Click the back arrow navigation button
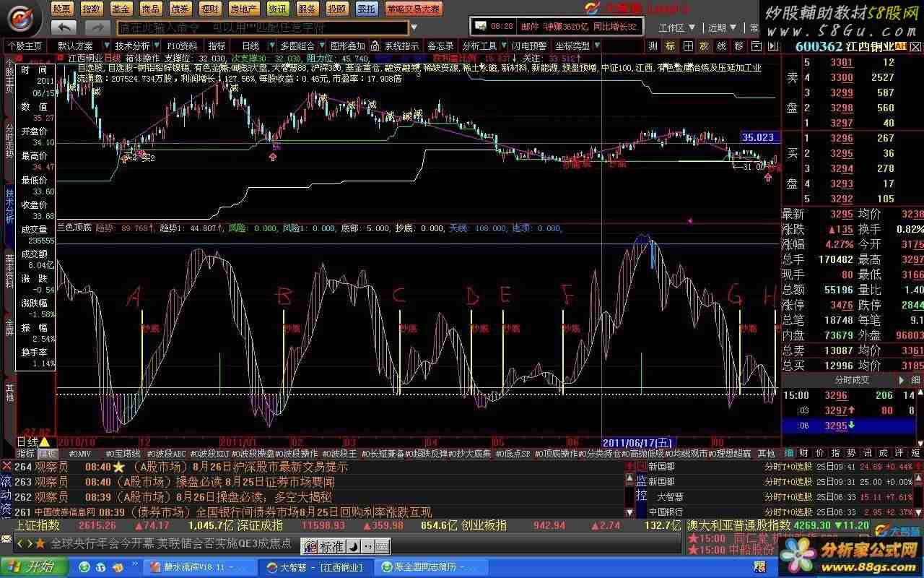This screenshot has height=578, width=924. (64, 27)
